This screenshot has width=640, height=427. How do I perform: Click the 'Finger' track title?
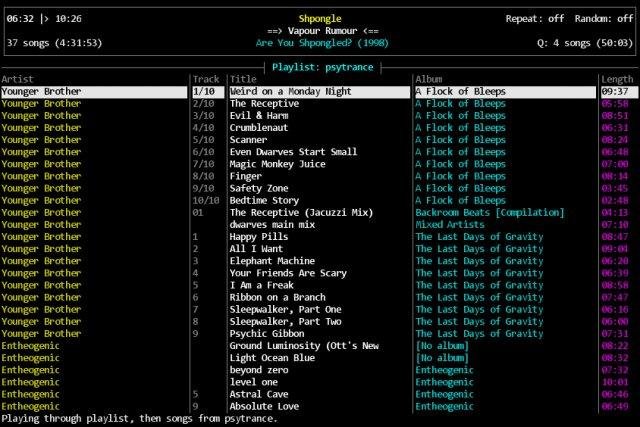coord(245,176)
